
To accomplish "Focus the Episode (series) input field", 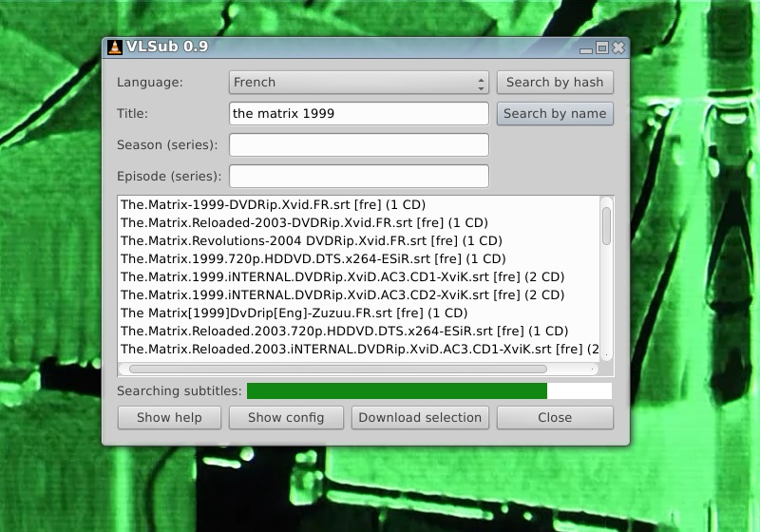I will 358,177.
